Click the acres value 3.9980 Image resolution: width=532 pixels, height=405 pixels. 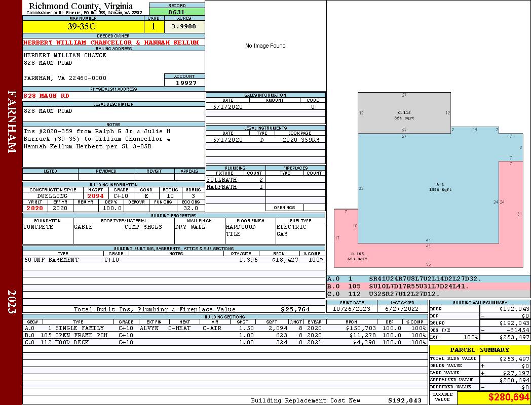[x=184, y=26]
